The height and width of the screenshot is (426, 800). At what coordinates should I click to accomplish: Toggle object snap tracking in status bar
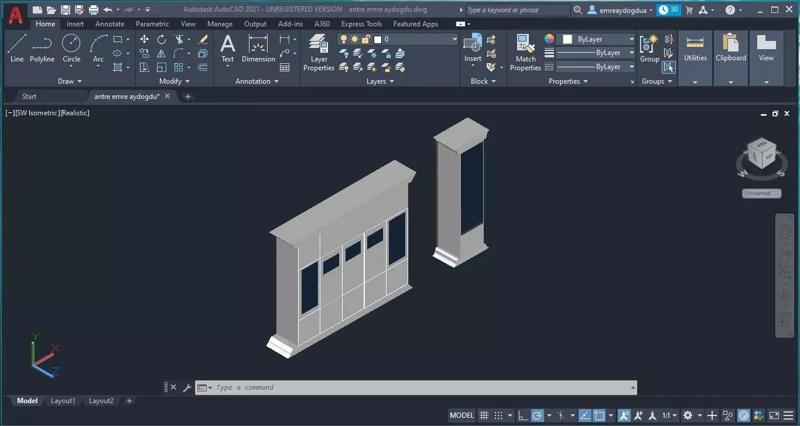[x=585, y=415]
